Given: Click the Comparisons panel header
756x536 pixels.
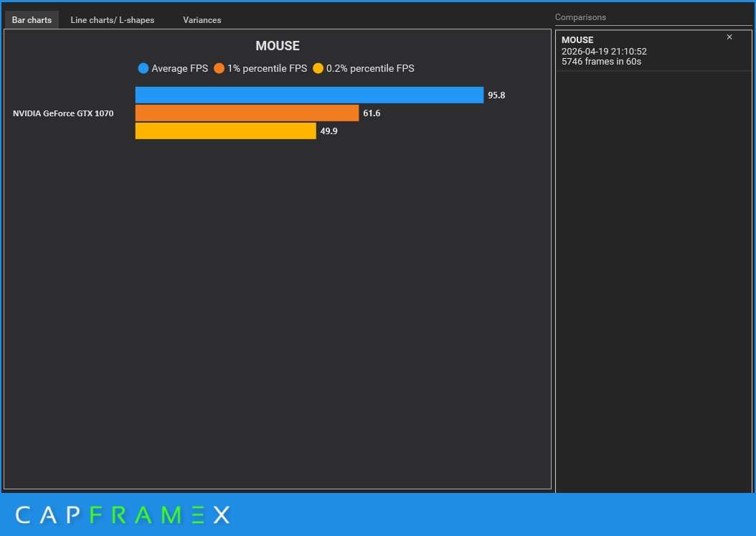Looking at the screenshot, I should (x=580, y=17).
